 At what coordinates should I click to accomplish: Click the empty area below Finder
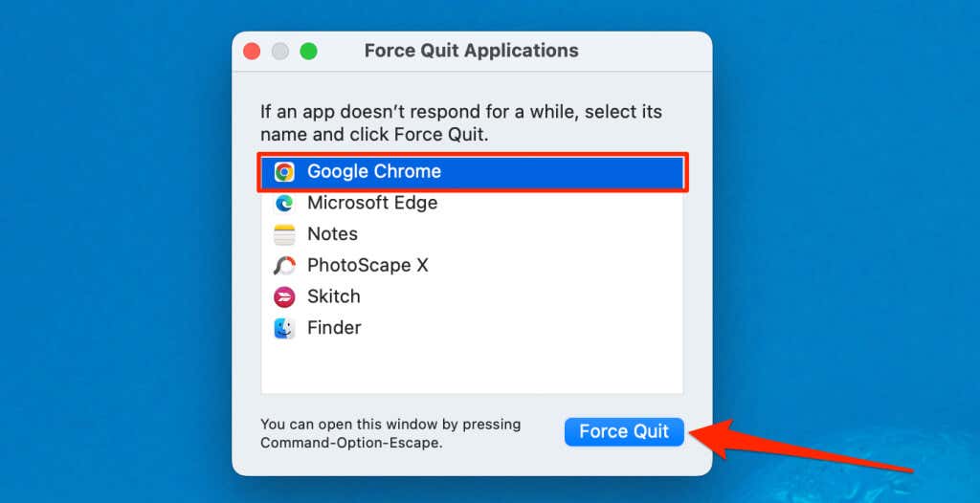[471, 368]
